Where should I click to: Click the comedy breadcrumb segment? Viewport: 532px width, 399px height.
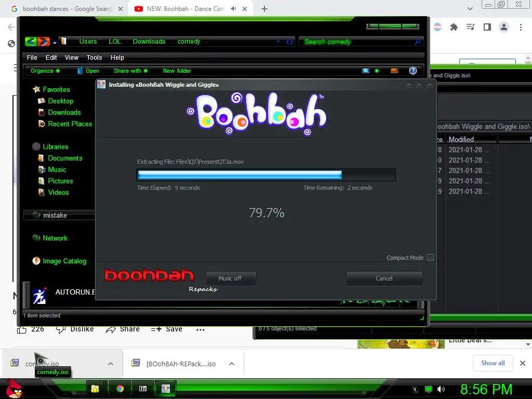[x=189, y=42]
